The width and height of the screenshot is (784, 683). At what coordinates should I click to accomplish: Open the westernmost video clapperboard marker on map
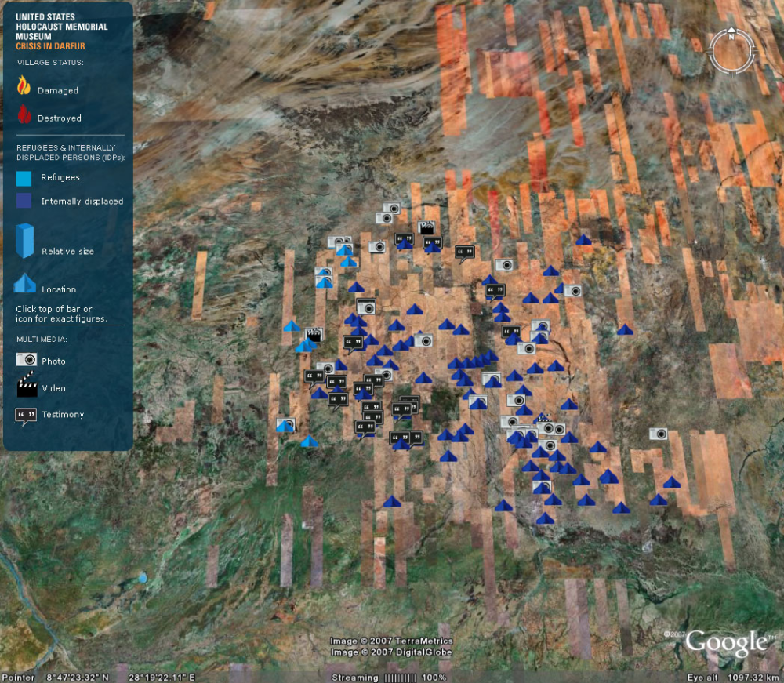pos(314,335)
